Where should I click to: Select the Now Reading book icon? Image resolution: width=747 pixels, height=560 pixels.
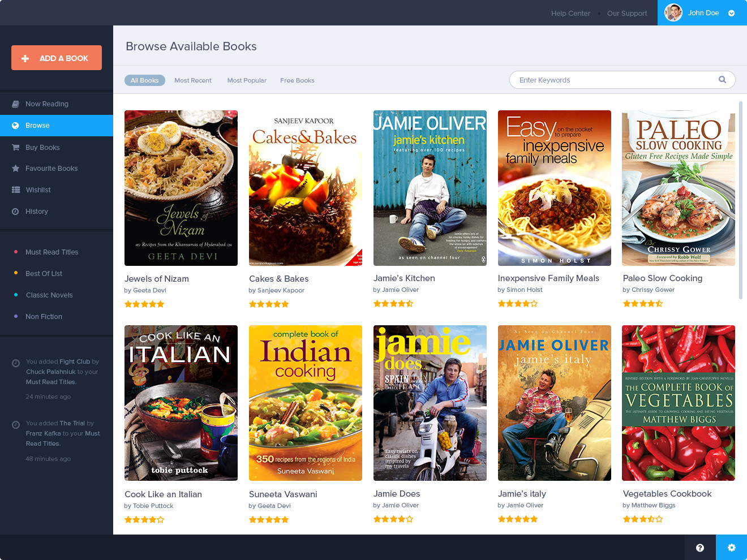click(15, 104)
